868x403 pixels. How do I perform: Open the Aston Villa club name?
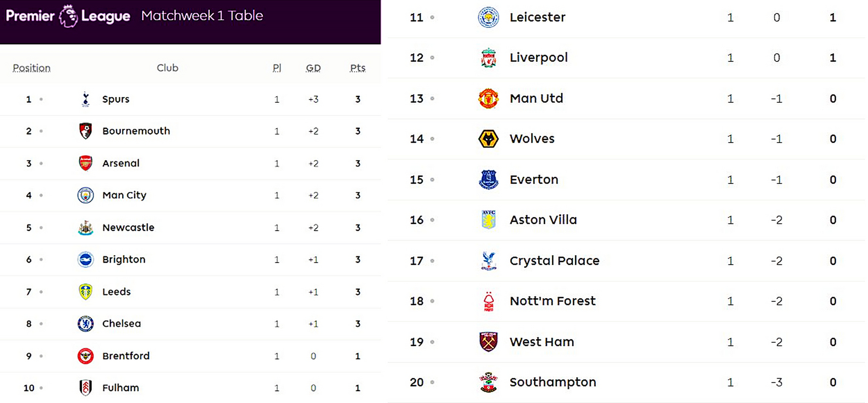coord(543,220)
